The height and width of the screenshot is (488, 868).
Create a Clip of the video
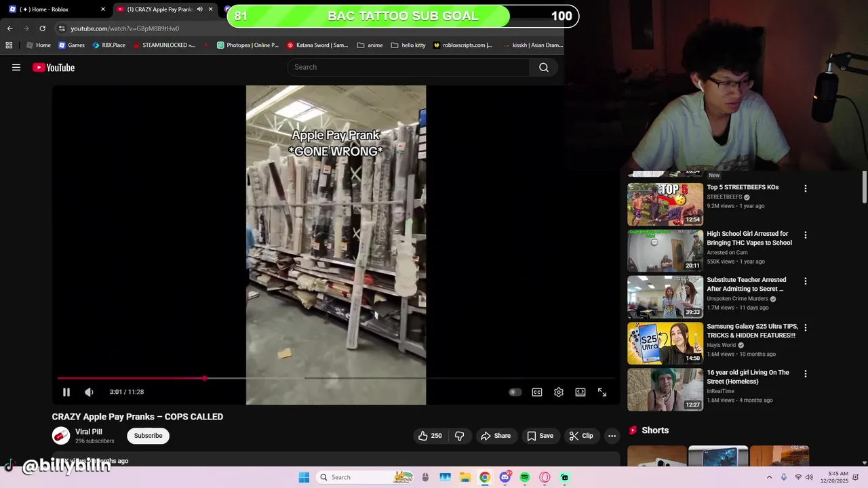(x=581, y=436)
